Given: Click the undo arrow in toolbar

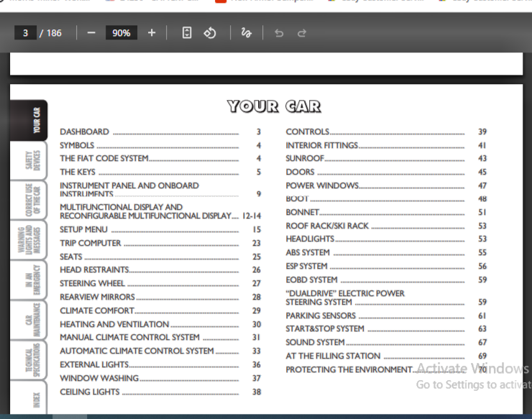Looking at the screenshot, I should (x=279, y=33).
